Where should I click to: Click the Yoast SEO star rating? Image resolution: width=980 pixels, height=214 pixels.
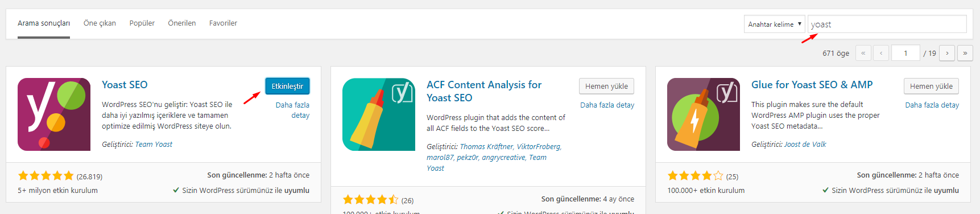(x=46, y=176)
